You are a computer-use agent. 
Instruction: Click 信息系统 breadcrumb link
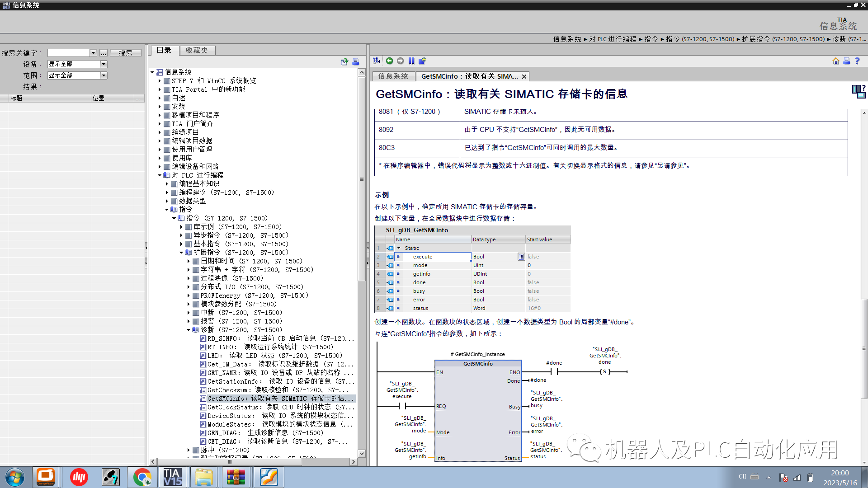click(567, 39)
